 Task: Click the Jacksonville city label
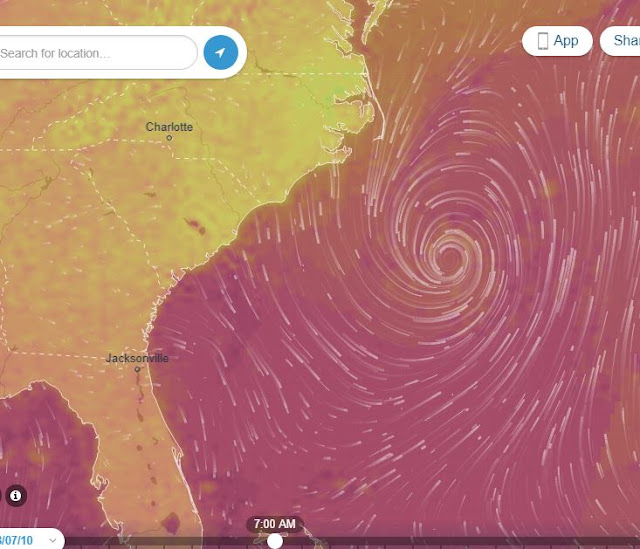coord(137,358)
